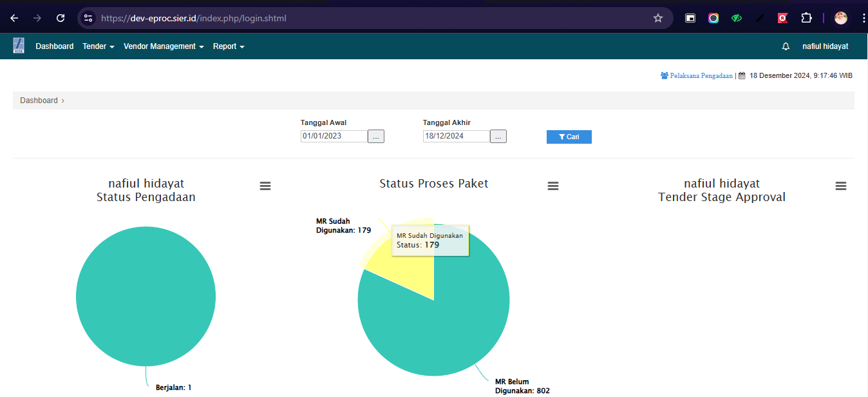The image size is (868, 397).
Task: Click the Cari filter button
Action: tap(569, 137)
